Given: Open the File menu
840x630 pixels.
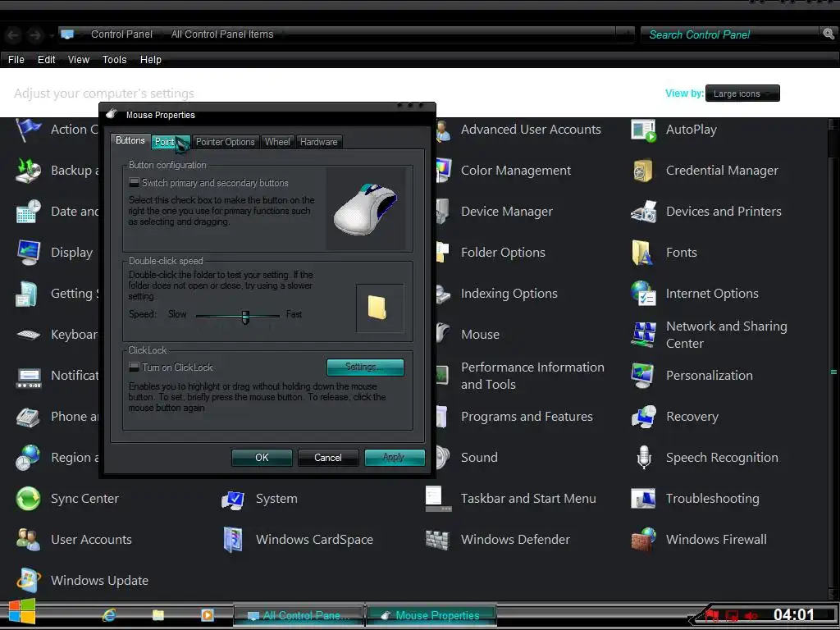Looking at the screenshot, I should 16,59.
